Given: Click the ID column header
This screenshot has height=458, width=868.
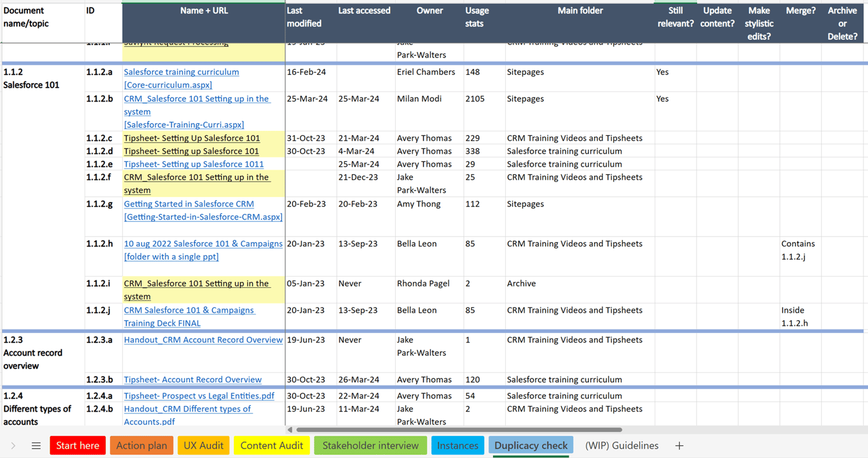Looking at the screenshot, I should pyautogui.click(x=103, y=23).
